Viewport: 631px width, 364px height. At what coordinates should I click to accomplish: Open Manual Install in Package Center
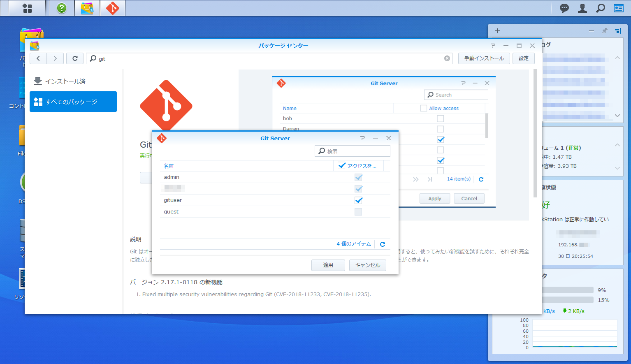(484, 58)
